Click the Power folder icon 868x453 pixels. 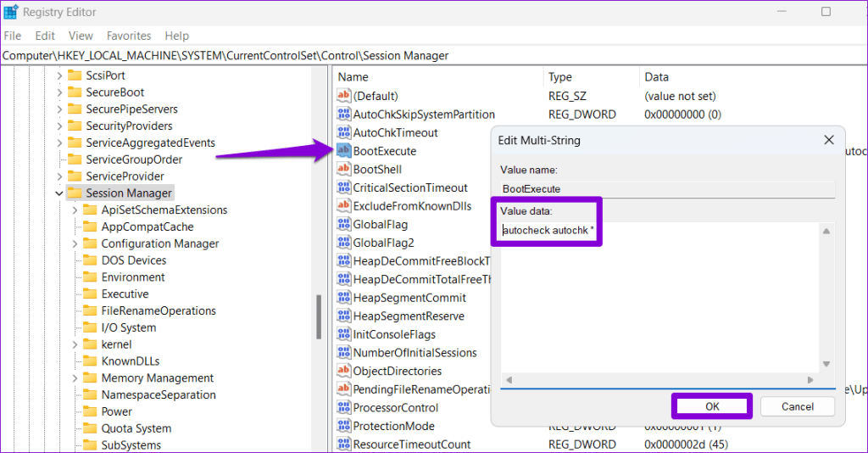tap(90, 411)
